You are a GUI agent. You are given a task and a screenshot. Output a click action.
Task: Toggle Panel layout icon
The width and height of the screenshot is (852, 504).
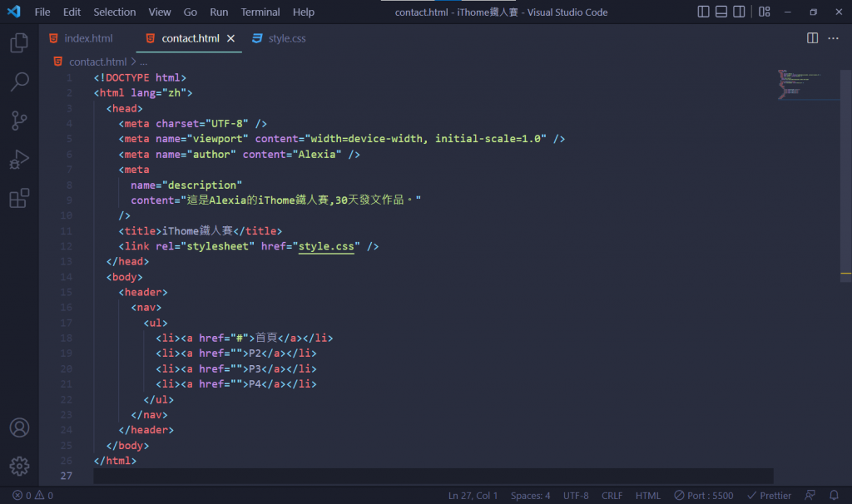[721, 12]
